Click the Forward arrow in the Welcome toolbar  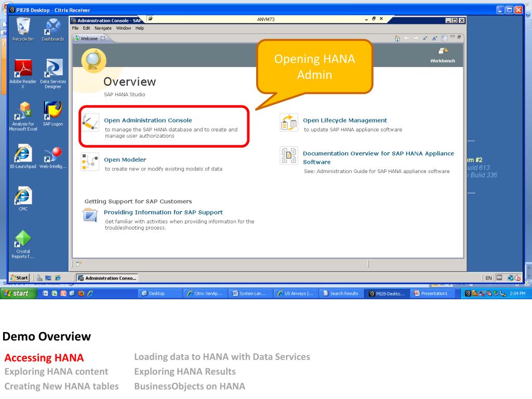click(416, 38)
